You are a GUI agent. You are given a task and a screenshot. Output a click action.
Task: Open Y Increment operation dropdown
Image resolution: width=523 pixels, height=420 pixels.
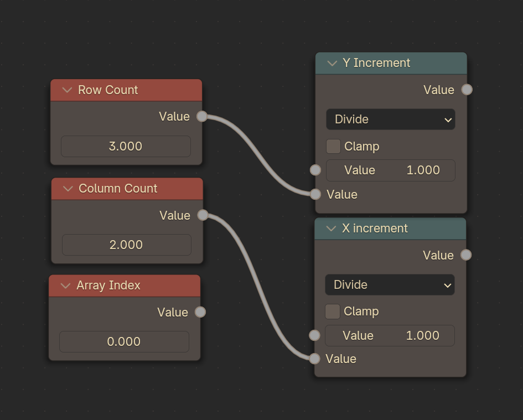coord(391,120)
